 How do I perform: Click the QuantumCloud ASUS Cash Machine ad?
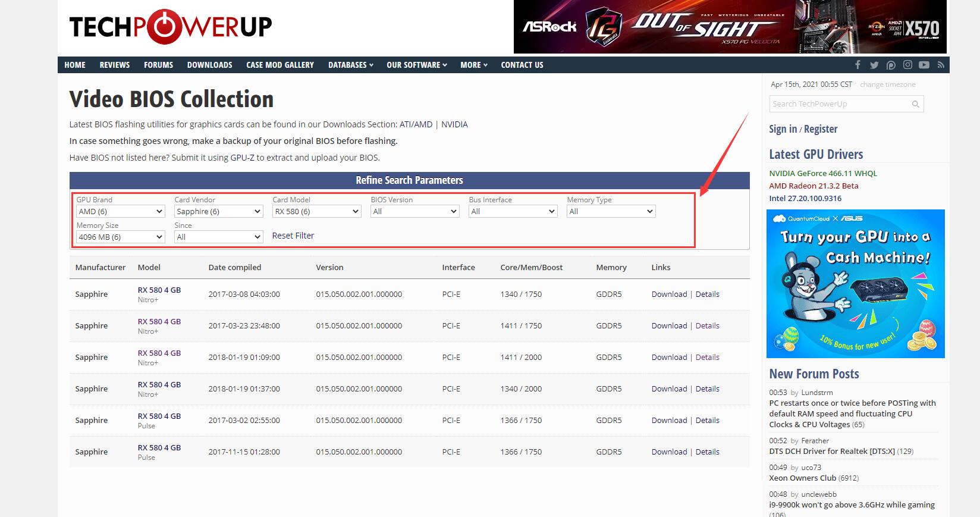tap(856, 284)
